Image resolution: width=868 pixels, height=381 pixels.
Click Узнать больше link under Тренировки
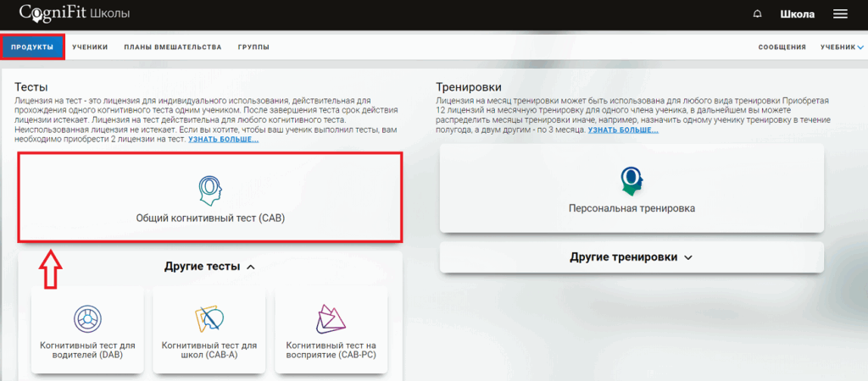(622, 130)
